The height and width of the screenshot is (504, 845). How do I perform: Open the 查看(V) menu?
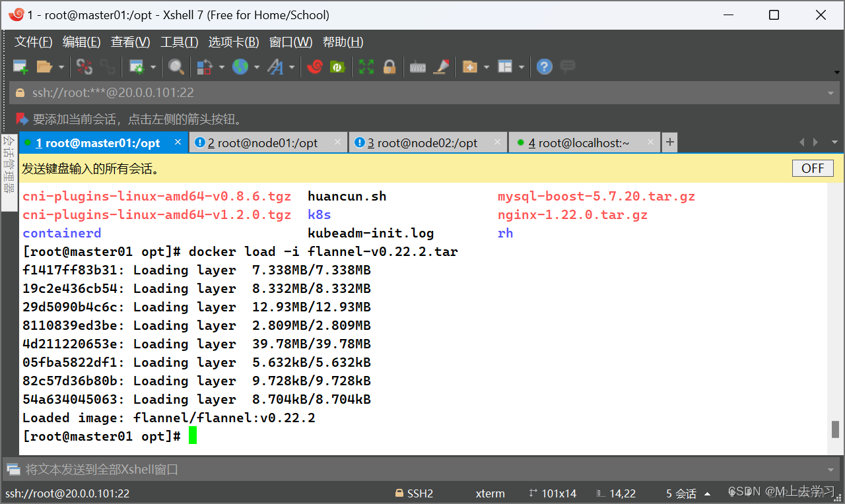click(131, 42)
